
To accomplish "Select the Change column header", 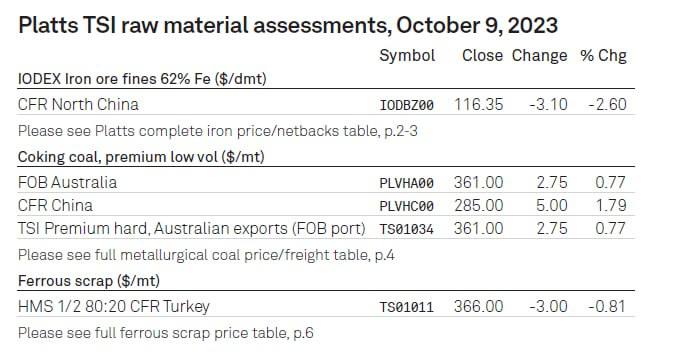I will (x=539, y=56).
